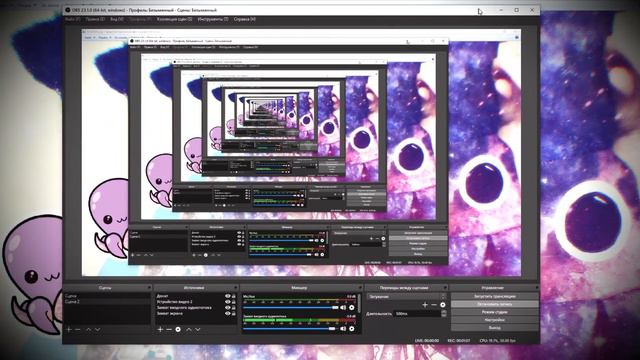Select Сцена 2 in scenes list
640x360 pixels.
(x=107, y=302)
